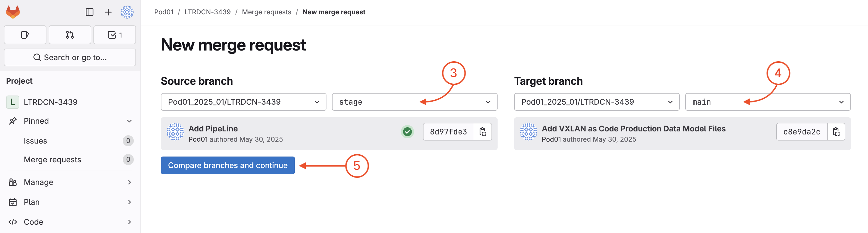The image size is (868, 233).
Task: Click Compare branches and continue
Action: [x=228, y=165]
